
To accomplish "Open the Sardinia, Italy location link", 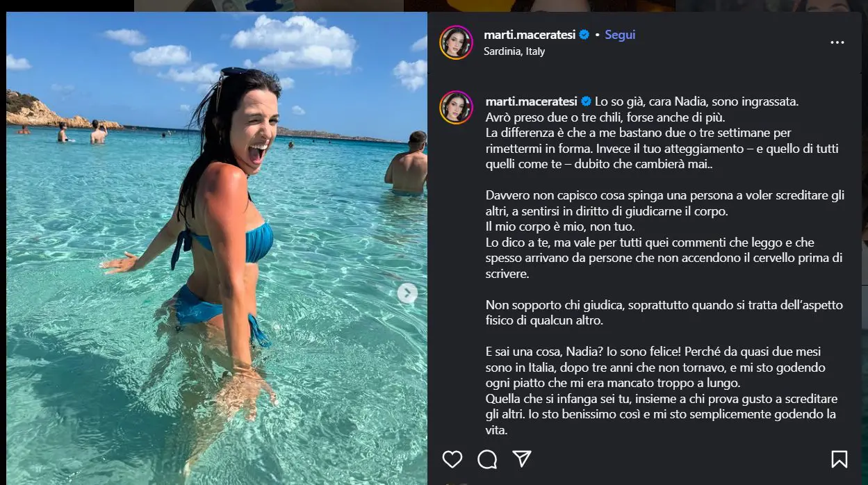I will [514, 51].
